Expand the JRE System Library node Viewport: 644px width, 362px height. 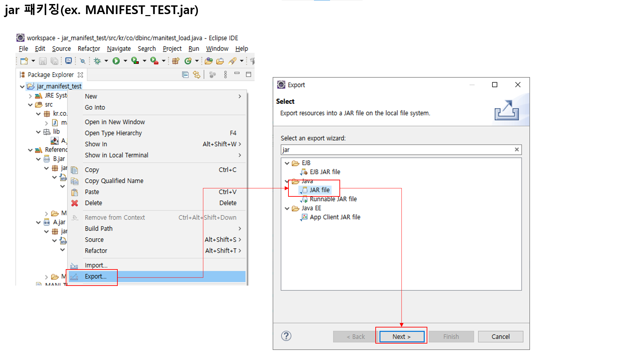pos(31,96)
